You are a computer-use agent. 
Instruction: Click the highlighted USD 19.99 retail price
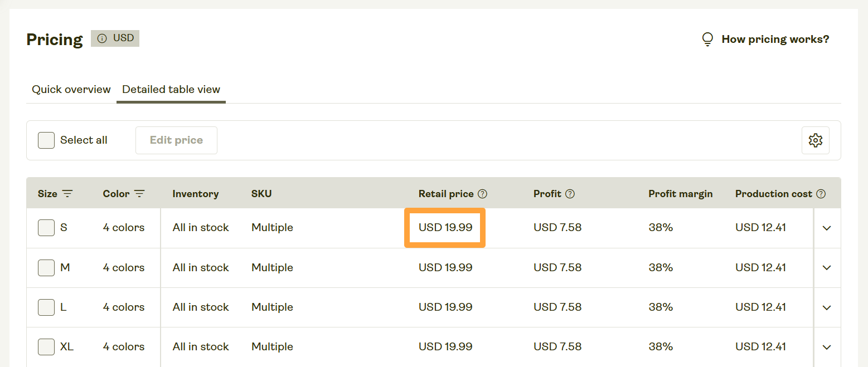[x=445, y=227]
